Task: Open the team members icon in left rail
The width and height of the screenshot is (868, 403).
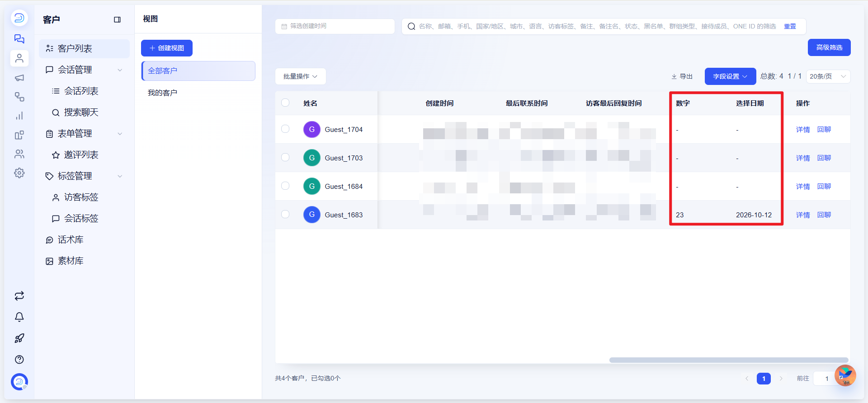Action: click(19, 154)
